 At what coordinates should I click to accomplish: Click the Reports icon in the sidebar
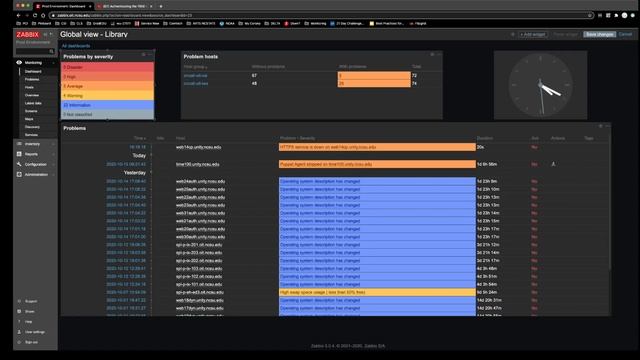19,154
